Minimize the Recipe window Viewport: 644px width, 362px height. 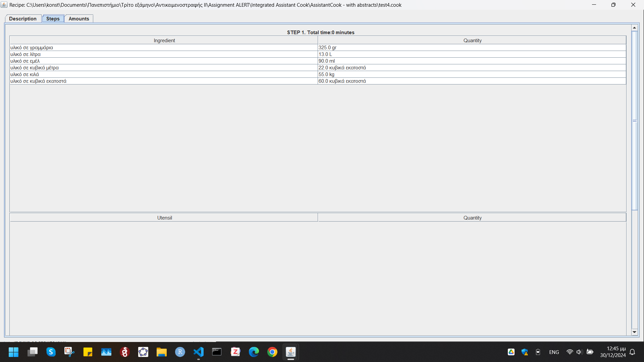594,5
